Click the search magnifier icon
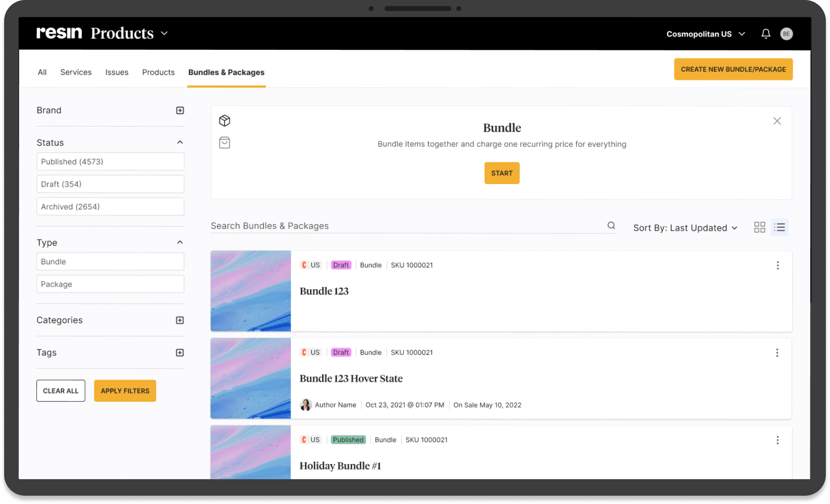Viewport: 830px width, 504px height. [x=611, y=226]
